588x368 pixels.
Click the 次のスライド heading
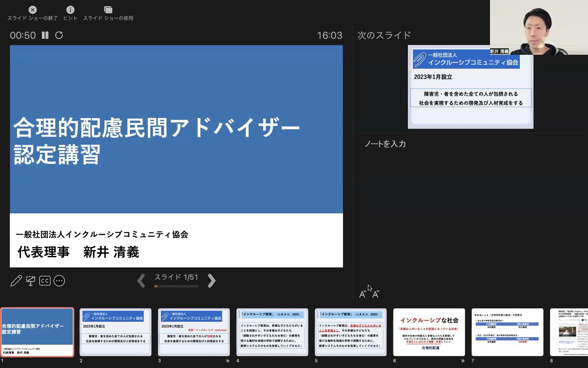tap(384, 35)
